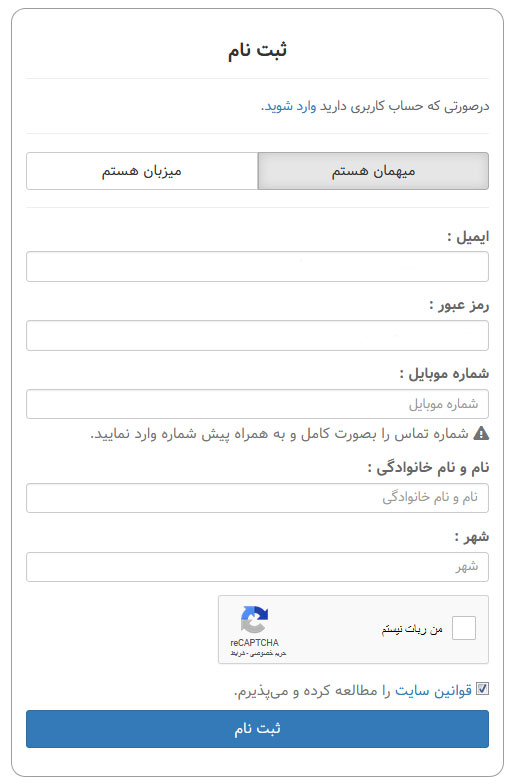Click the 'رمز عبور :' field label
This screenshot has width=510, height=784.
click(x=458, y=305)
